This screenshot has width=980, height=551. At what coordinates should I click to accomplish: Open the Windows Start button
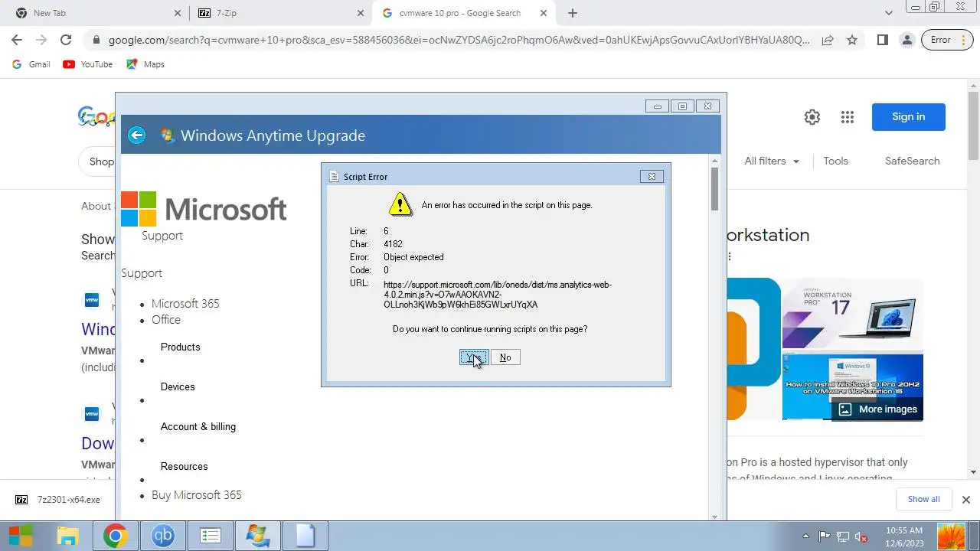pos(21,536)
